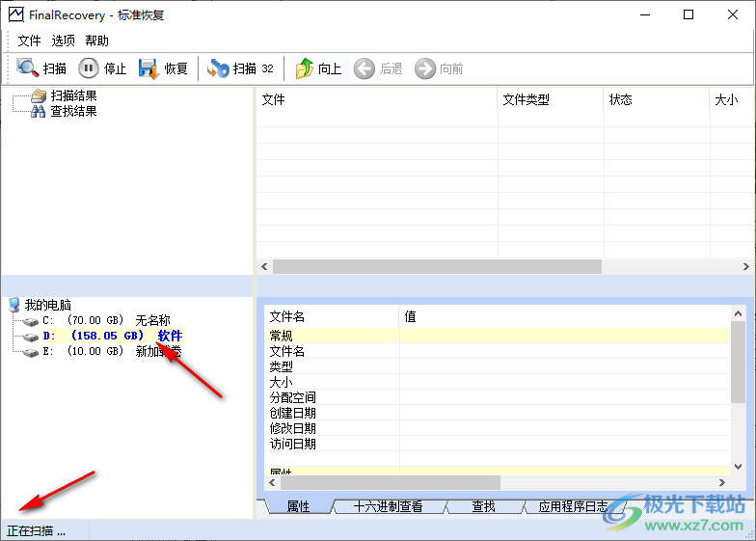Viewport: 756px width, 541px height.
Task: Open the 文件 menu
Action: (x=29, y=41)
